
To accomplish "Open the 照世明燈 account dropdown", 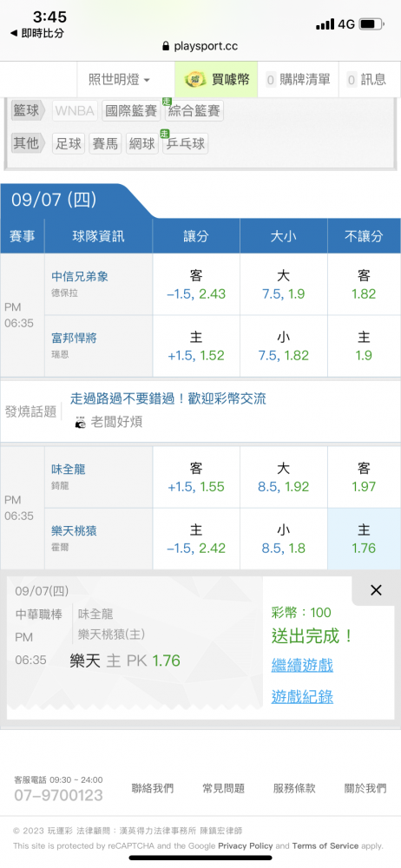I will pyautogui.click(x=119, y=80).
